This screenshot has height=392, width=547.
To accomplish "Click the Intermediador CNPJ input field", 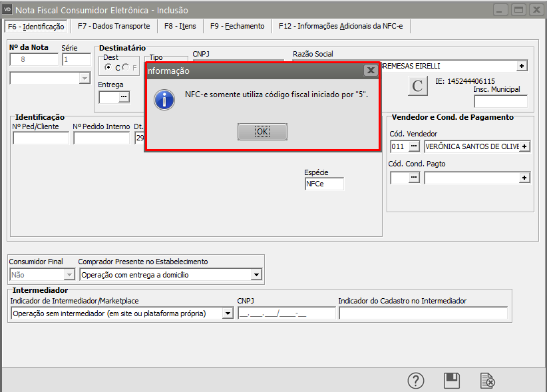I will (x=286, y=313).
